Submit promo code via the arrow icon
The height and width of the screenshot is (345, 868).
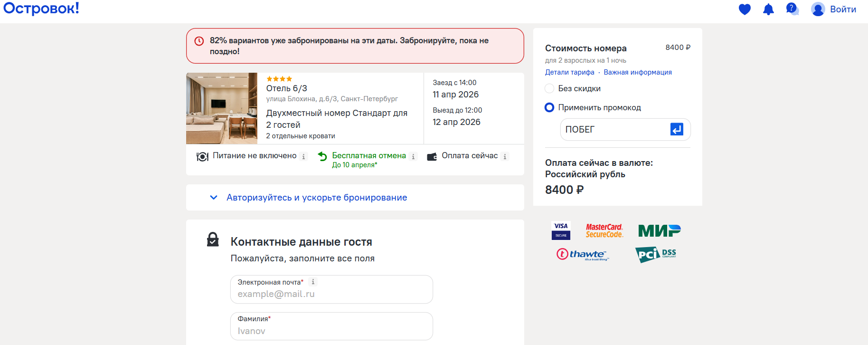pos(677,129)
